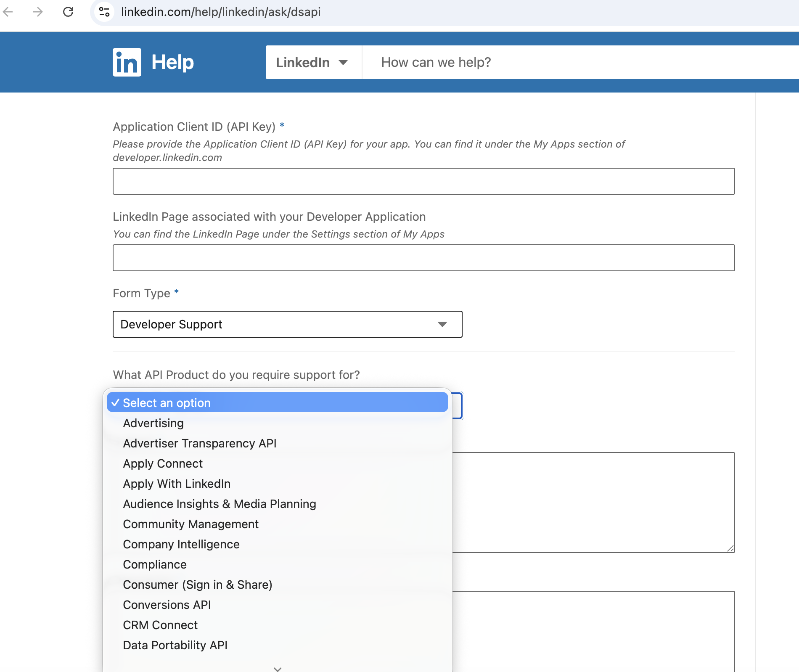Select Compliance option

[x=278, y=564]
